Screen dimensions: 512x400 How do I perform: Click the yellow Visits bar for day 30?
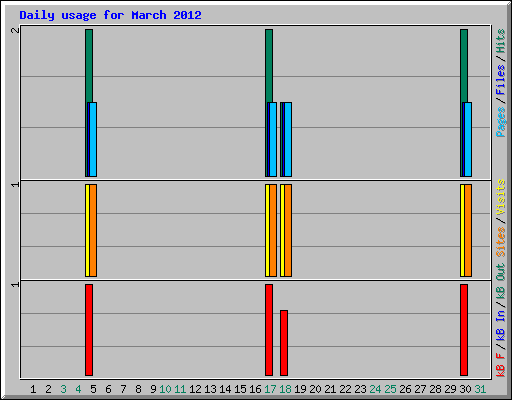(462, 230)
